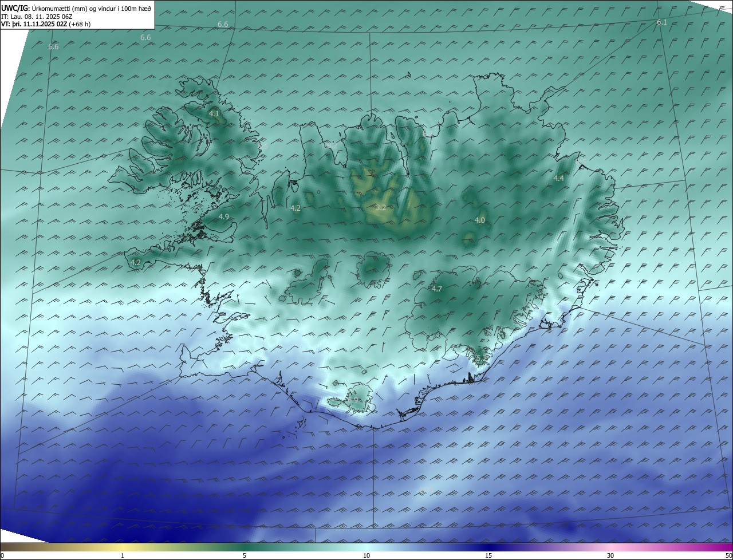Viewport: 733px width, 560px height.
Task: Click the 4.9 value label
Action: pos(224,216)
